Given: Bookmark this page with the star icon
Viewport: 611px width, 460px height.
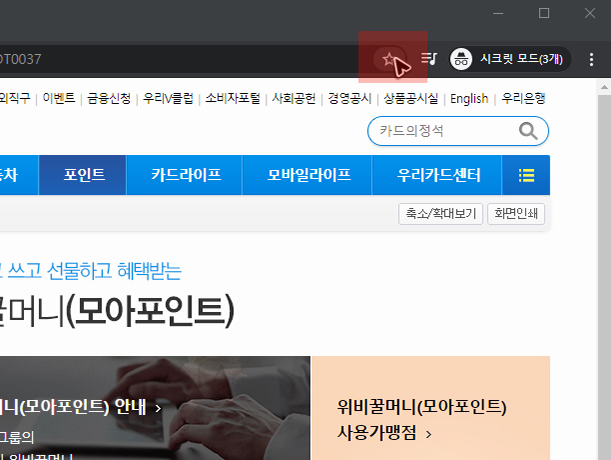Looking at the screenshot, I should [389, 59].
